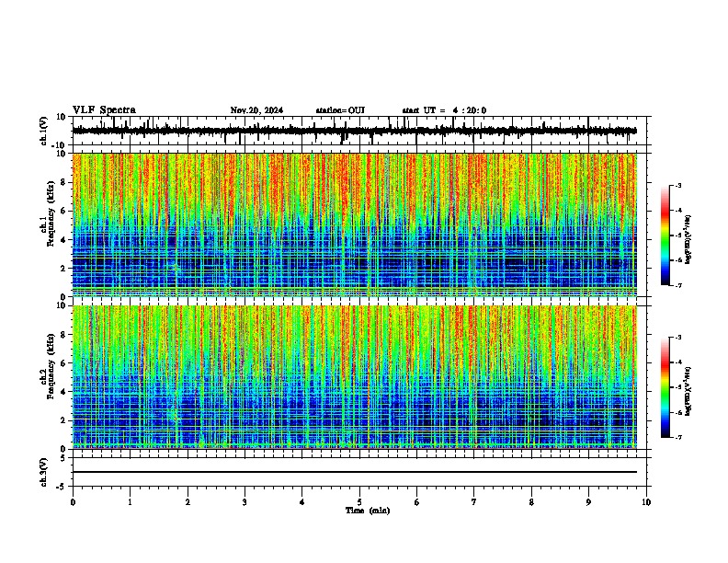Click the "8" tick on ch.1 frequency axis
This screenshot has height=563, width=728.
(63, 182)
